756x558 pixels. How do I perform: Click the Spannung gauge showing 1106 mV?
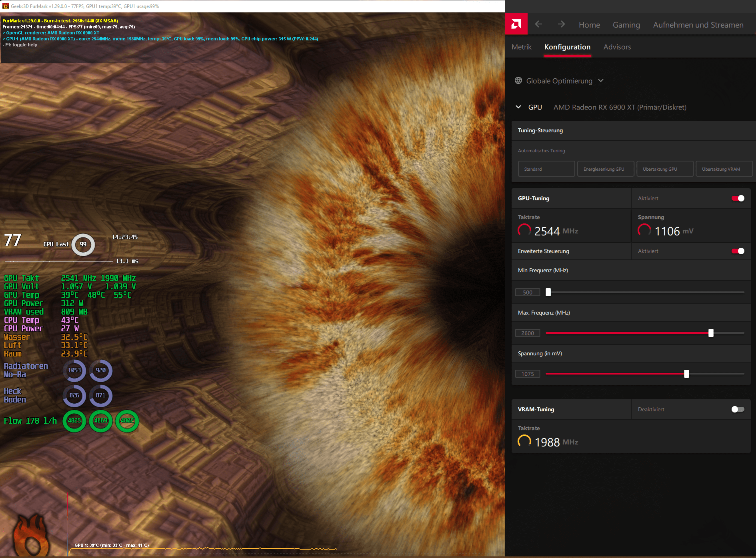644,230
